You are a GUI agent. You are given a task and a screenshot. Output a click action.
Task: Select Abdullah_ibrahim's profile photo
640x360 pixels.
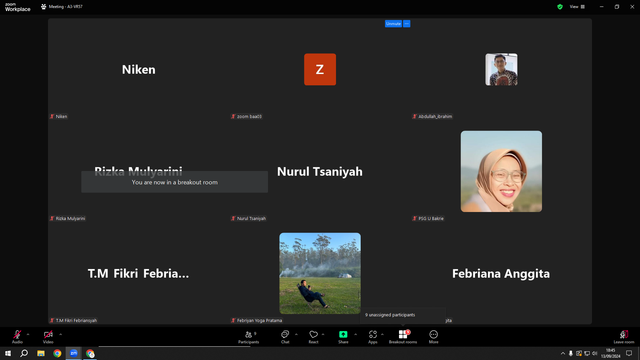[x=501, y=69]
